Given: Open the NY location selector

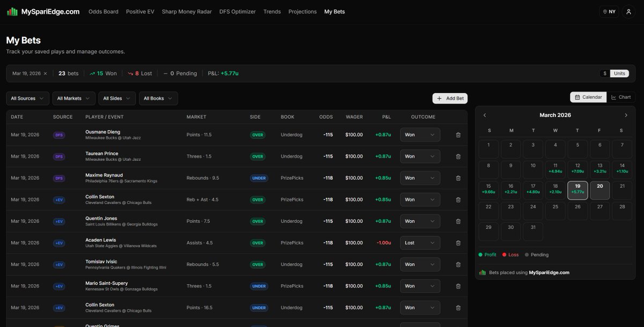Looking at the screenshot, I should (609, 12).
